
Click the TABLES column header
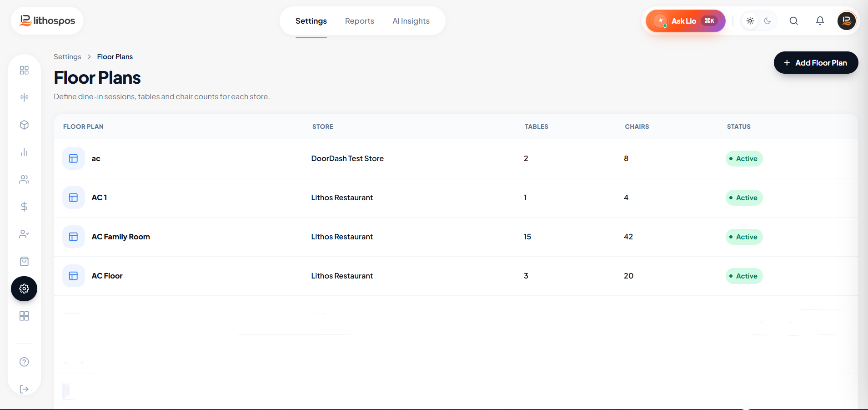(x=537, y=127)
